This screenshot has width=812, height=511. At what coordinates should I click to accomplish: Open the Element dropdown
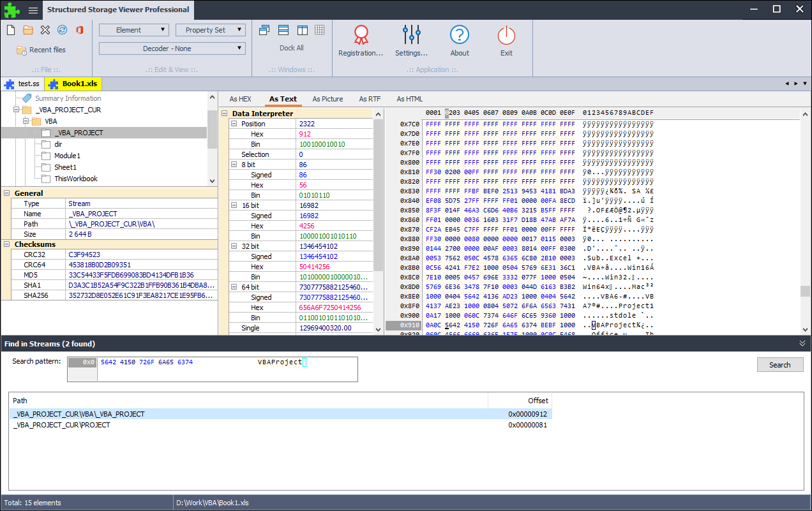coord(134,30)
